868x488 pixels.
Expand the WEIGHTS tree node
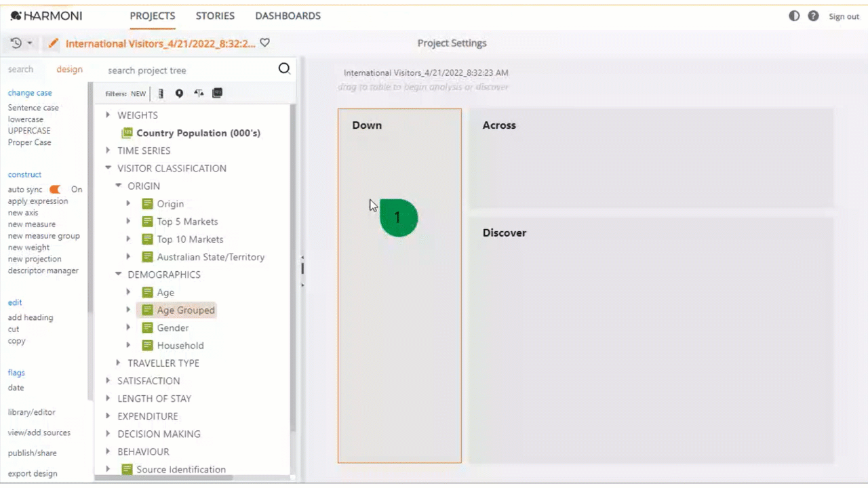pos(108,115)
